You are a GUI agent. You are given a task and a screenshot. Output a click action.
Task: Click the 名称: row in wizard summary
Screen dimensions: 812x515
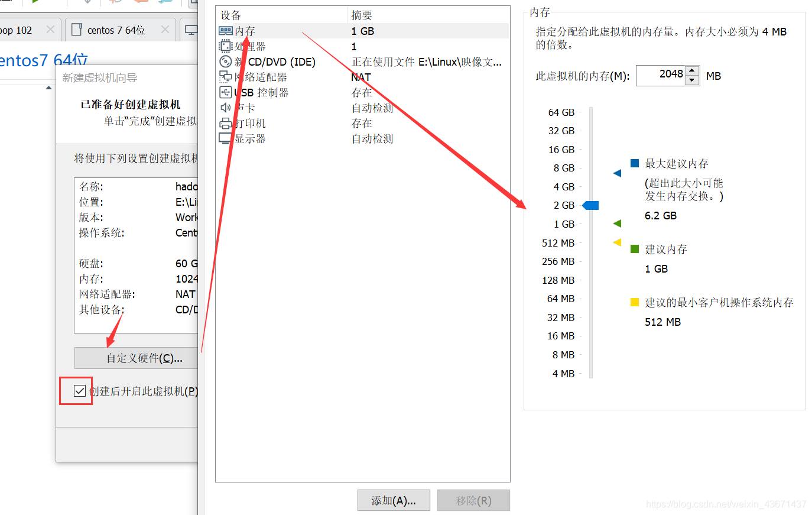tap(137, 186)
